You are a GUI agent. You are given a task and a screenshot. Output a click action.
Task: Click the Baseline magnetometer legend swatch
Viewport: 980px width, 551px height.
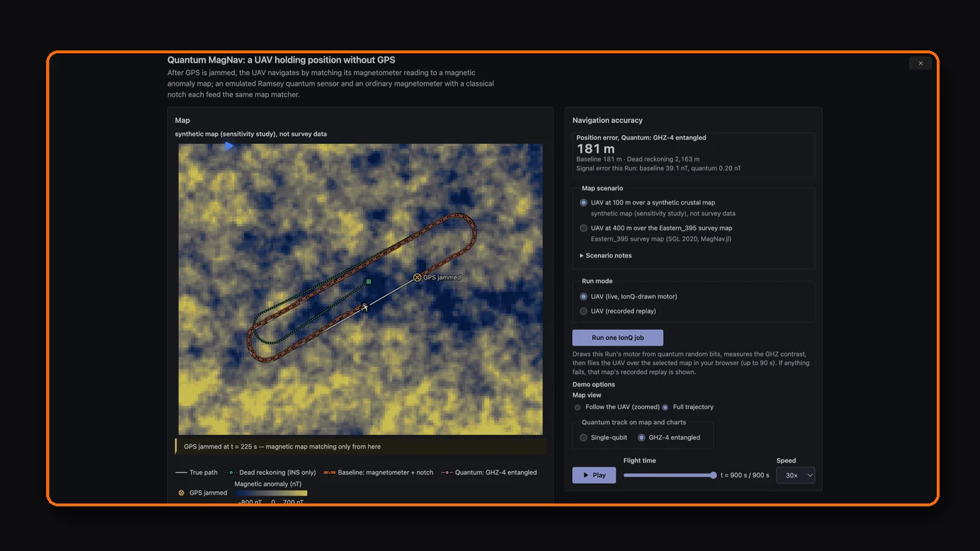click(329, 472)
